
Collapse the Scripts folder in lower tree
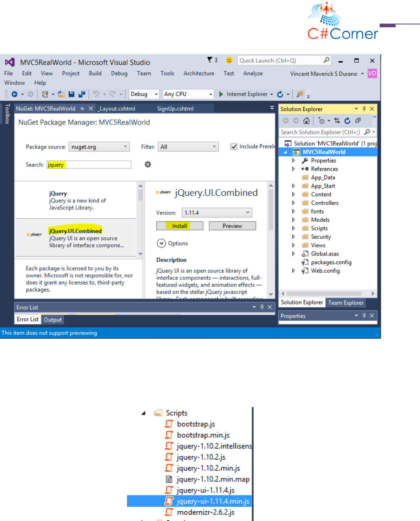(143, 413)
